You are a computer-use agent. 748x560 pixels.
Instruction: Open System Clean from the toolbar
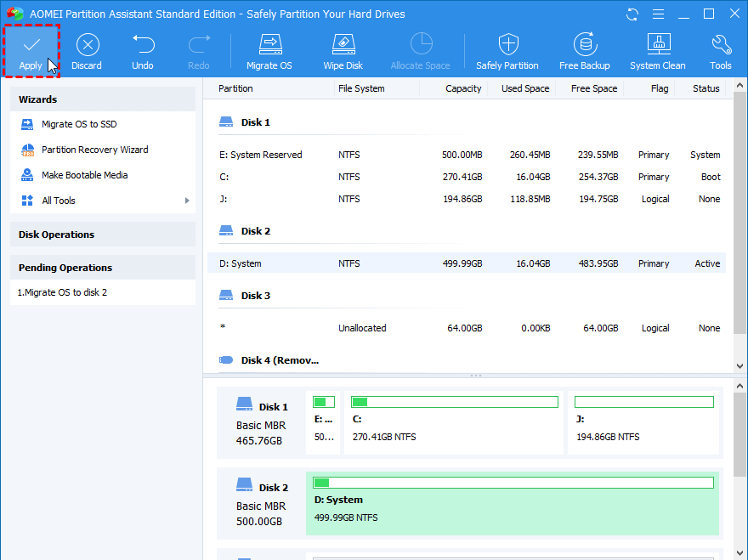pyautogui.click(x=658, y=45)
